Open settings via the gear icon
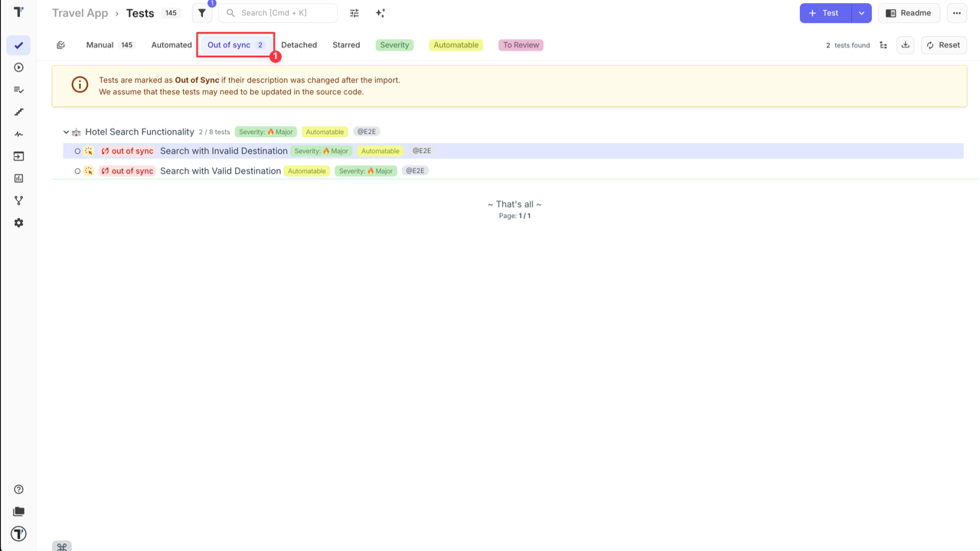Screen dimensions: 980x551 18,223
